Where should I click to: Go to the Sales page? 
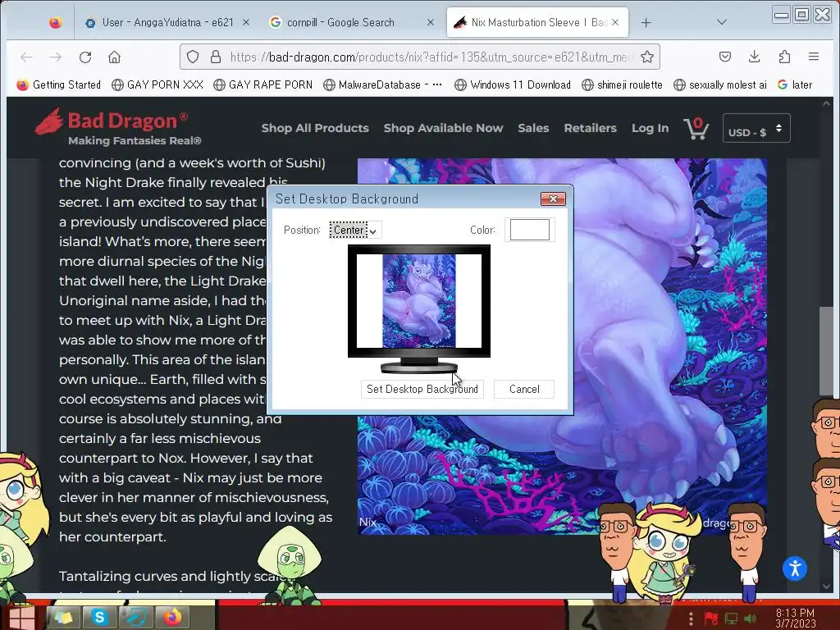coord(533,128)
